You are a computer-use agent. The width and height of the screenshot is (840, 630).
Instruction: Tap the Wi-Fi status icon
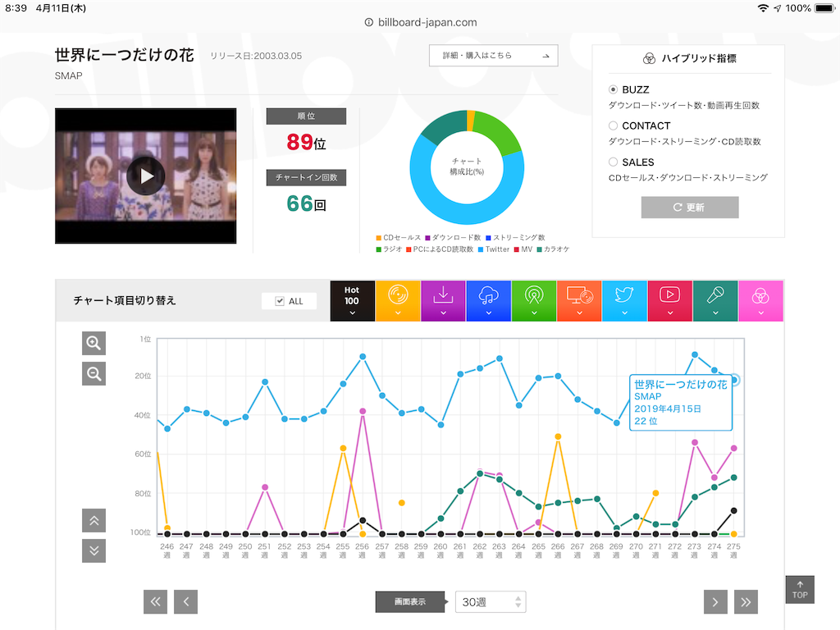click(763, 8)
